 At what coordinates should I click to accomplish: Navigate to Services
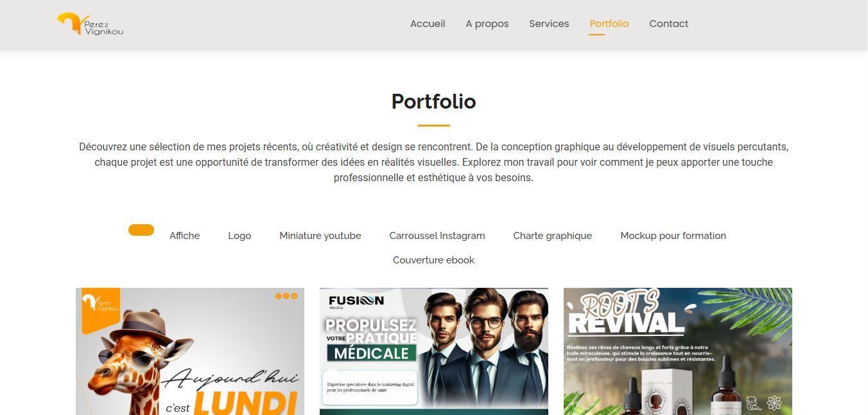tap(549, 24)
